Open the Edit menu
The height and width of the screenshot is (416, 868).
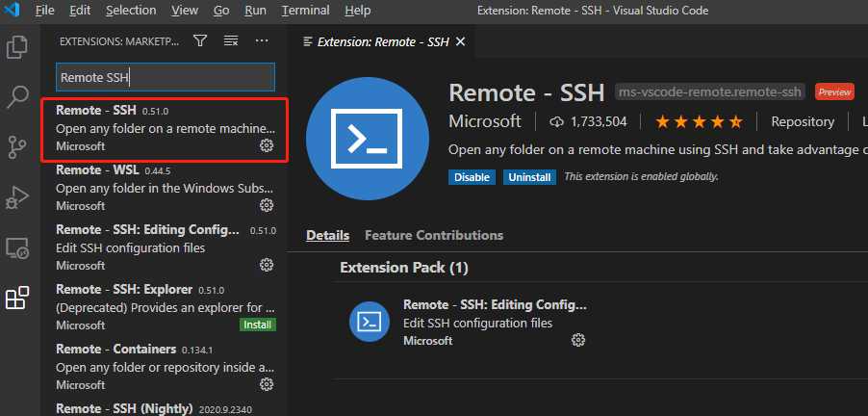80,10
